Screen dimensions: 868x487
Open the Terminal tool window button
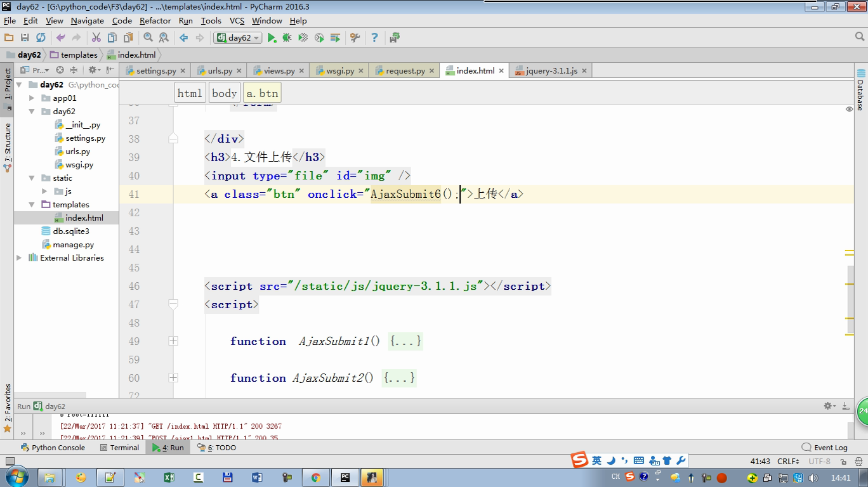click(x=120, y=448)
